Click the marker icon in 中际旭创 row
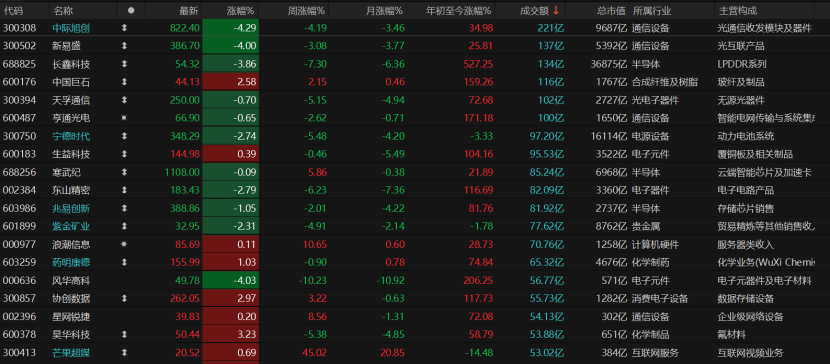 124,28
